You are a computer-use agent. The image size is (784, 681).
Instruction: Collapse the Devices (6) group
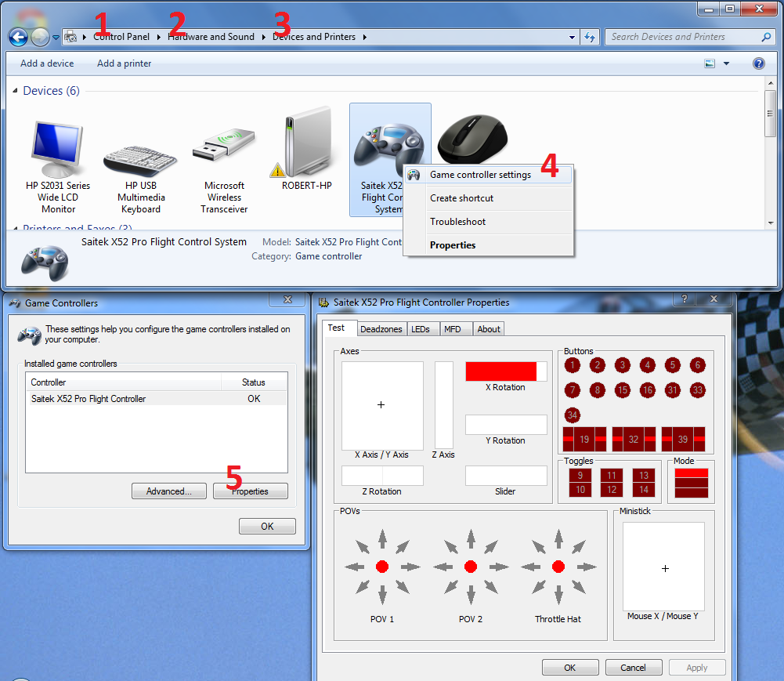[x=16, y=91]
